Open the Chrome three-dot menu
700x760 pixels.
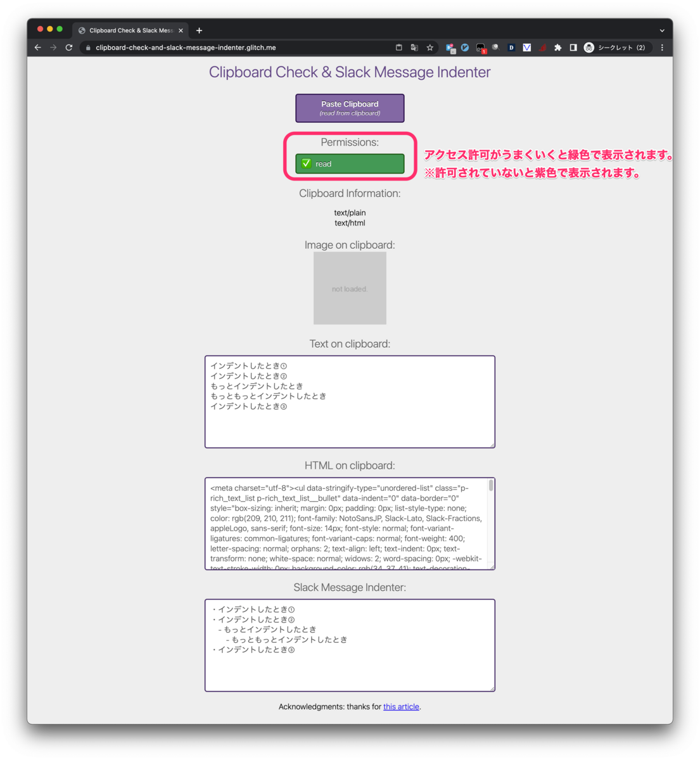pos(662,47)
